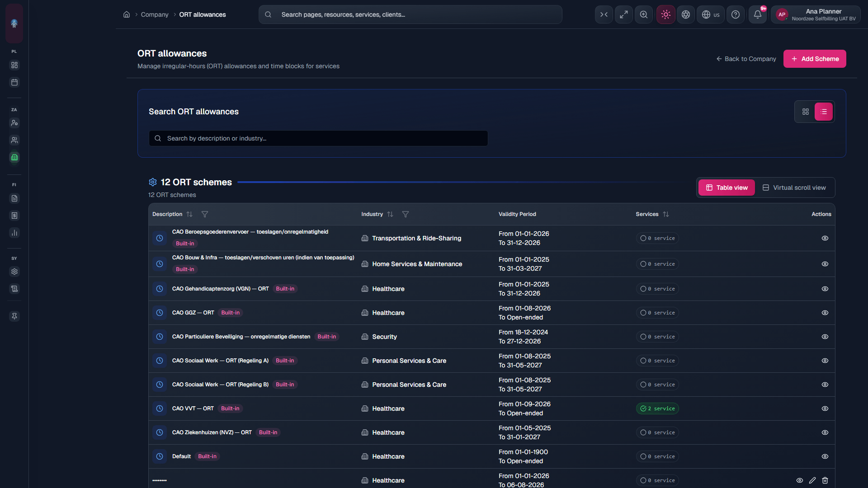The width and height of the screenshot is (868, 488).
Task: Open the dashboard grid icon in sidebar
Action: click(14, 65)
